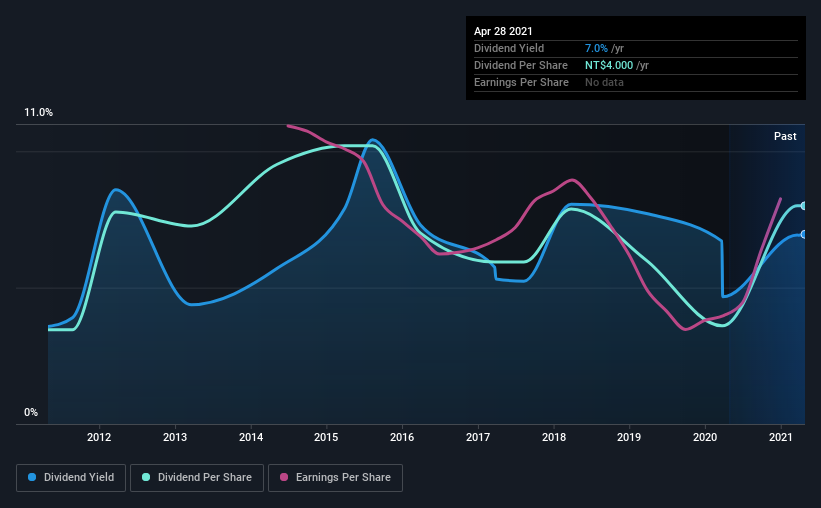
Task: Click the 2015 x-axis label
Action: (x=326, y=437)
